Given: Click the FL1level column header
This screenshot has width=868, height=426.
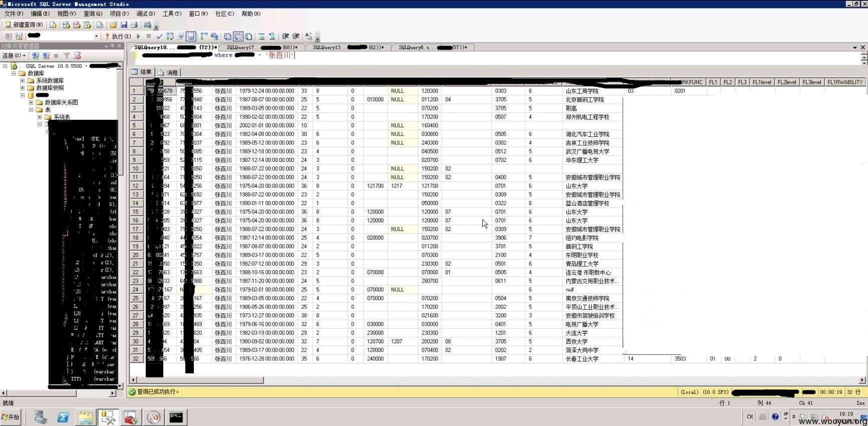Looking at the screenshot, I should point(762,82).
